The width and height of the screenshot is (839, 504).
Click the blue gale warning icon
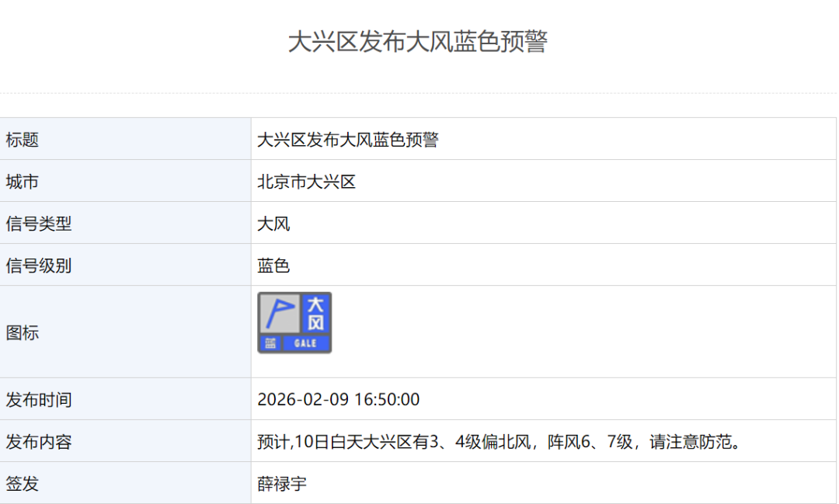(x=294, y=322)
